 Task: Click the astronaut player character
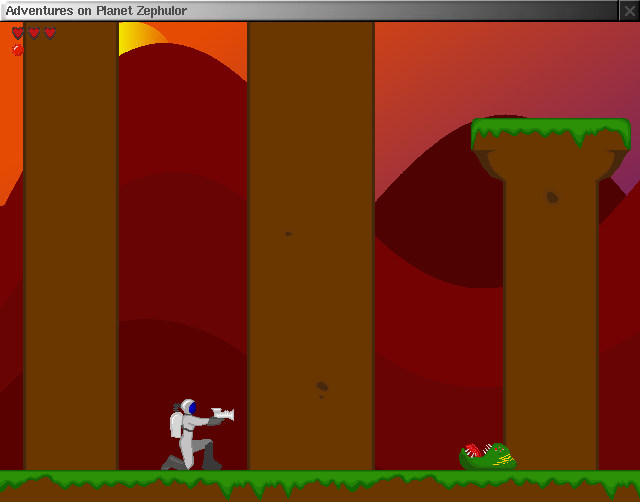click(197, 434)
